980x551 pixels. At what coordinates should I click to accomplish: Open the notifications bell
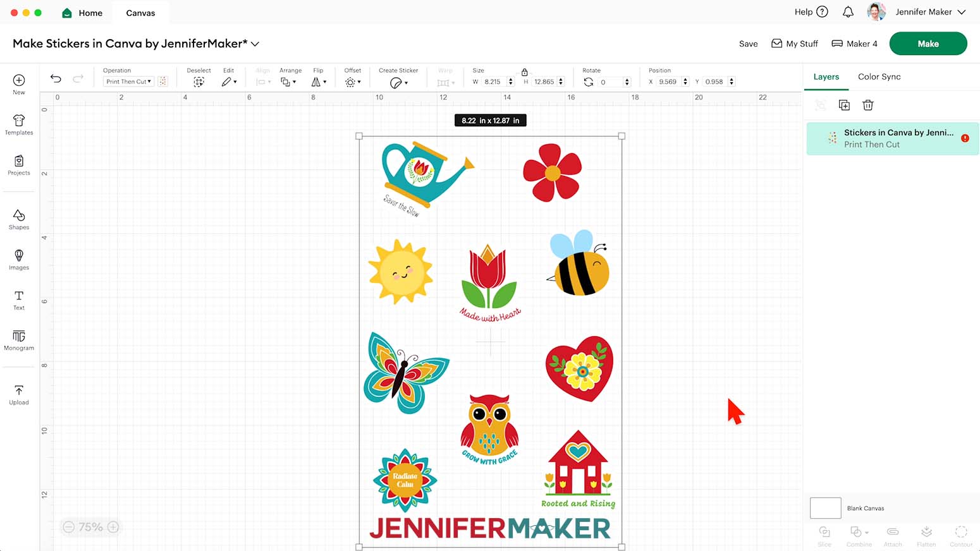[848, 12]
